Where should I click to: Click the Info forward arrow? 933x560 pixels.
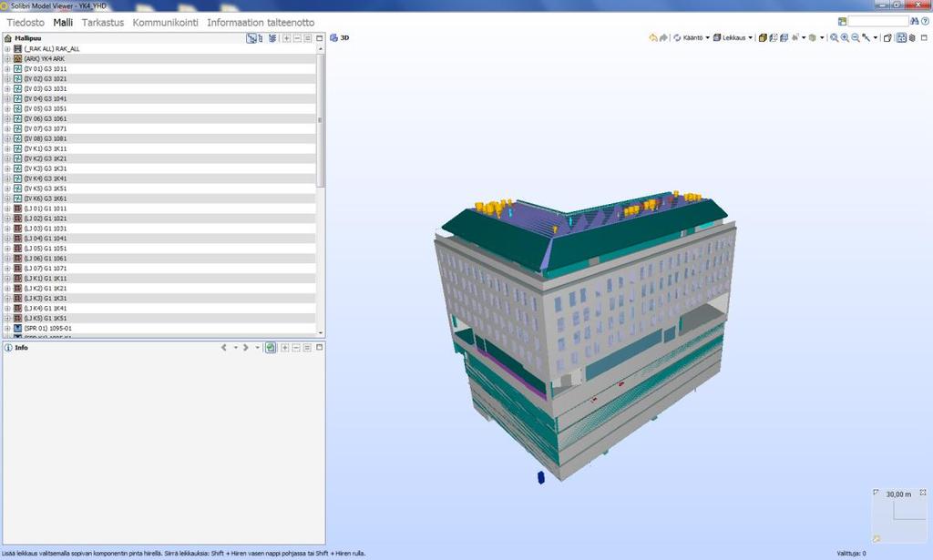246,347
